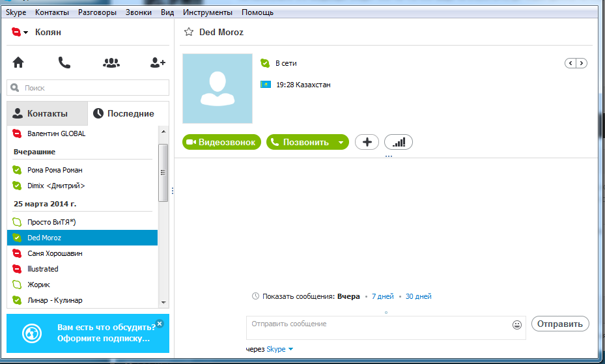This screenshot has height=364, width=605.
Task: Start a Видеозвонок with Ded Moroz
Action: tap(221, 143)
